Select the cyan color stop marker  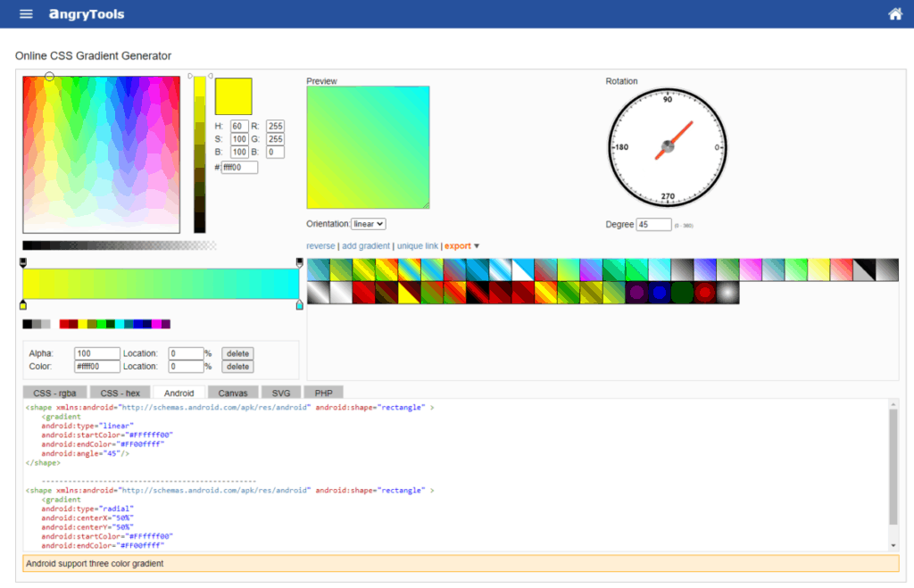299,305
